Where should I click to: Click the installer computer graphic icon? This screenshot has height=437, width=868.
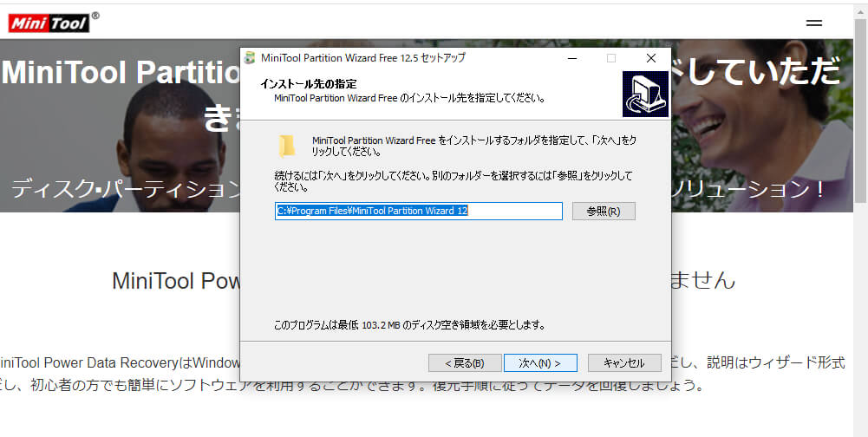645,95
